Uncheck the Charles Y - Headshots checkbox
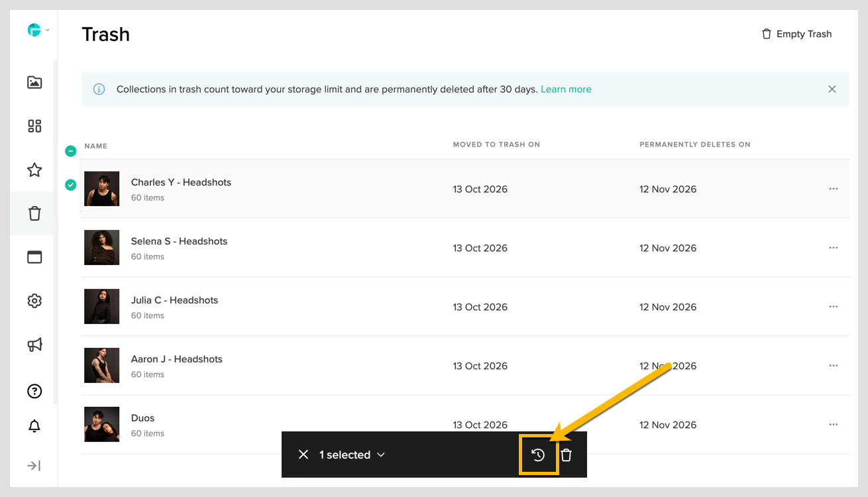The width and height of the screenshot is (868, 497). point(71,185)
